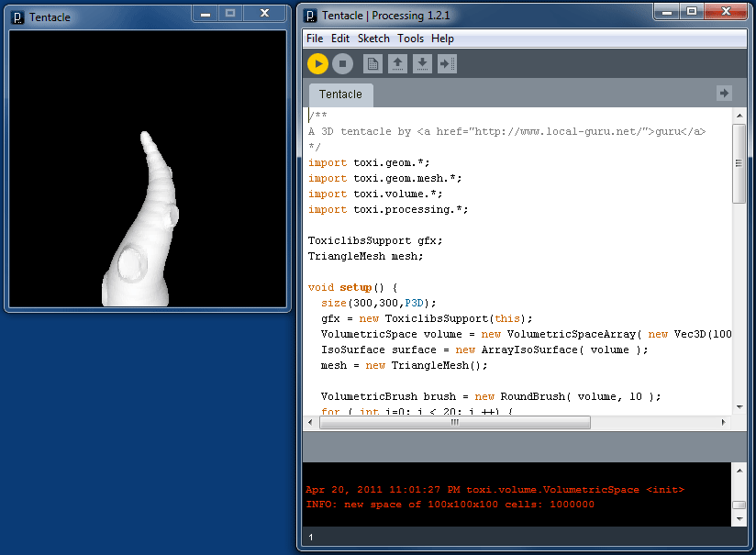
Task: Minimize the Processing 1.2.1 editor window
Action: pos(667,12)
